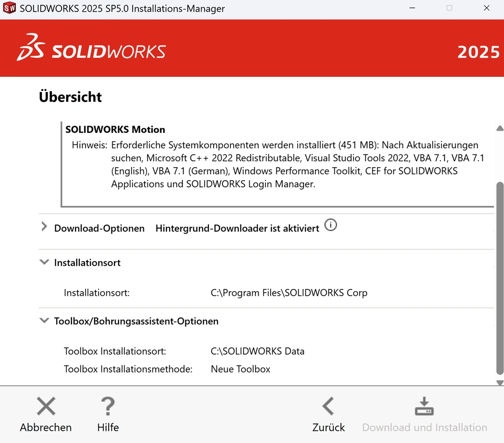
Task: Click the SOLIDWORKS Motion product heading
Action: coord(115,129)
